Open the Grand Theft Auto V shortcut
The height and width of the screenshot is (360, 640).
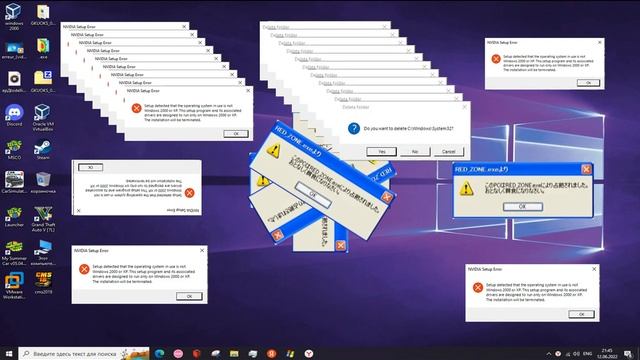point(43,219)
